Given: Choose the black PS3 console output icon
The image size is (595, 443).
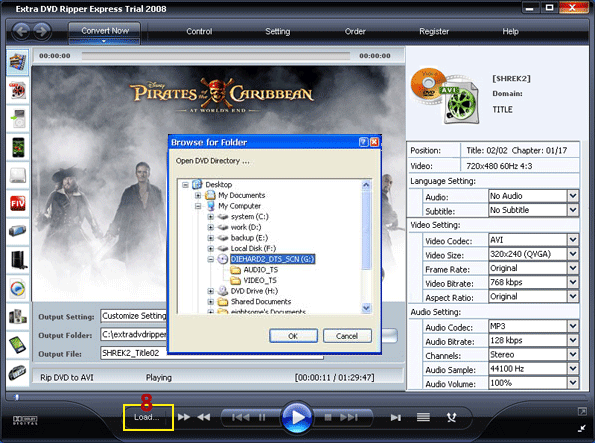Looking at the screenshot, I should [18, 260].
